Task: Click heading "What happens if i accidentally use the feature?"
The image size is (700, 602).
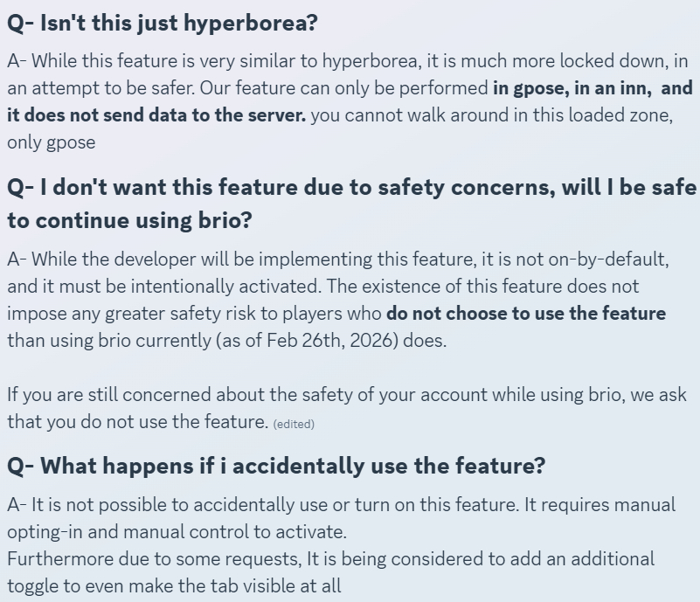Action: pyautogui.click(x=276, y=466)
